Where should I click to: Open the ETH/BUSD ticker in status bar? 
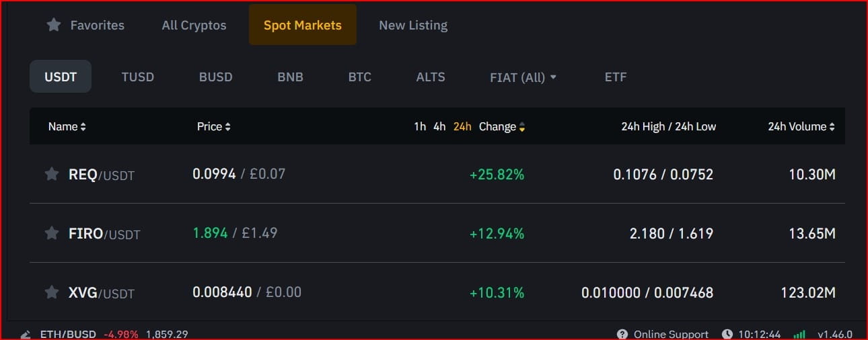[68, 334]
